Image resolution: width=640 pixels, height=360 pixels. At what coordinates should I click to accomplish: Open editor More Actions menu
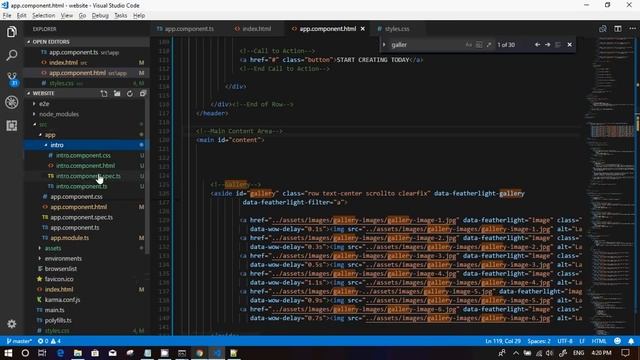coord(632,29)
